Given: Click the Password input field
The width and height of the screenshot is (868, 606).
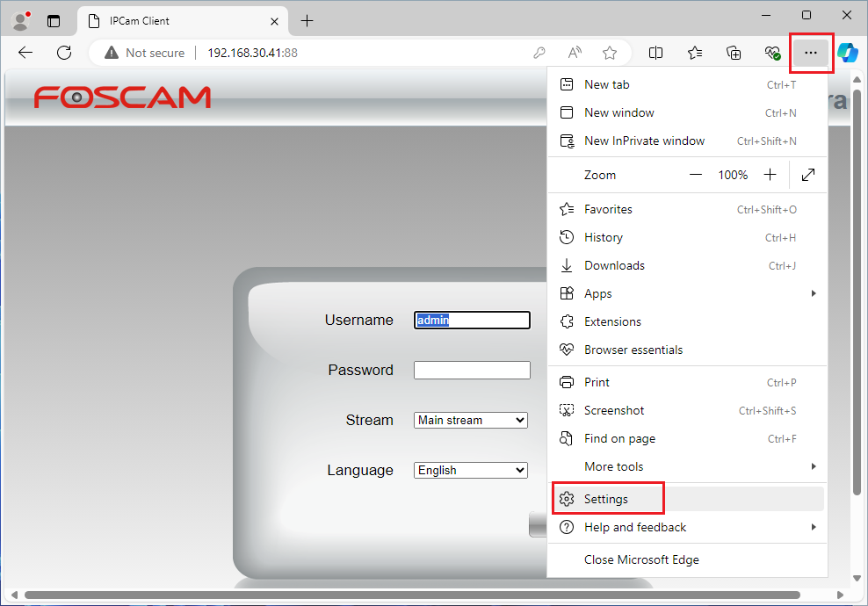Looking at the screenshot, I should pyautogui.click(x=472, y=371).
